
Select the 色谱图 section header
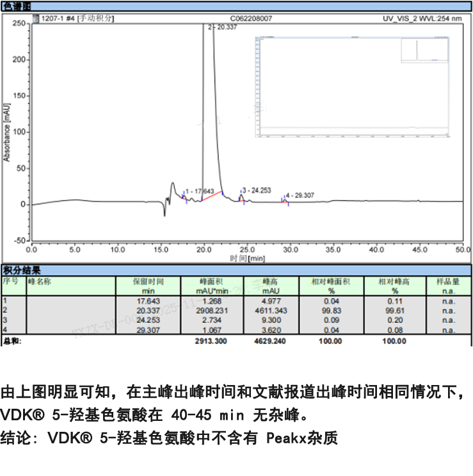point(17,6)
